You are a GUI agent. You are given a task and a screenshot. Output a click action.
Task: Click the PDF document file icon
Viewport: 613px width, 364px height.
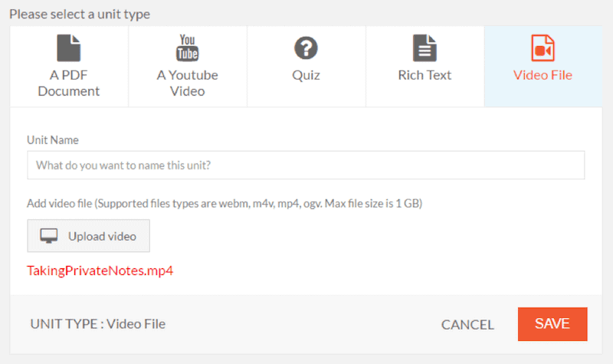[x=69, y=48]
